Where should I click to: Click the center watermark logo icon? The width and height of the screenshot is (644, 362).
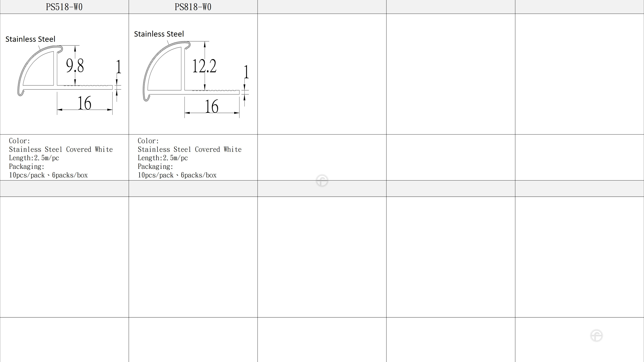[x=322, y=181]
